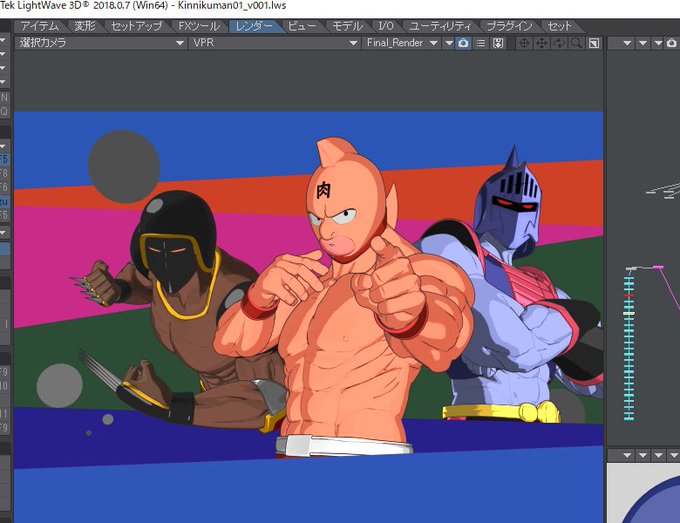Select the viewport pan arrows icon
The height and width of the screenshot is (523, 680).
542,43
